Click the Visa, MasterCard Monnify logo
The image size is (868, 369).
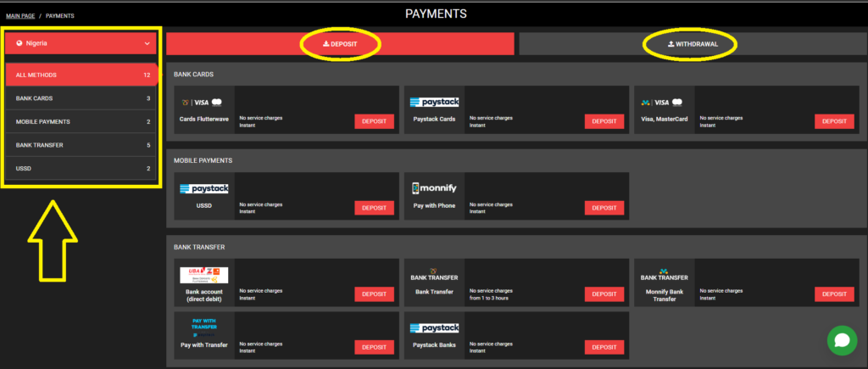tap(661, 103)
